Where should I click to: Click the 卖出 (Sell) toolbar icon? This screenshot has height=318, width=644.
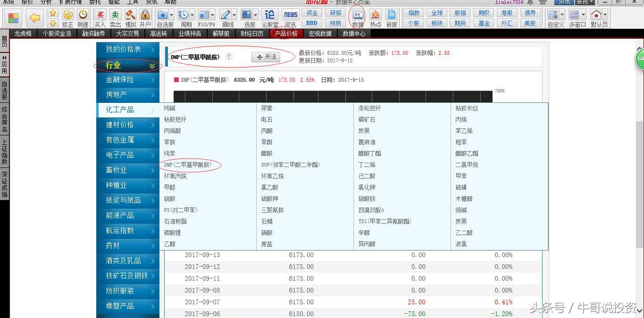click(116, 15)
